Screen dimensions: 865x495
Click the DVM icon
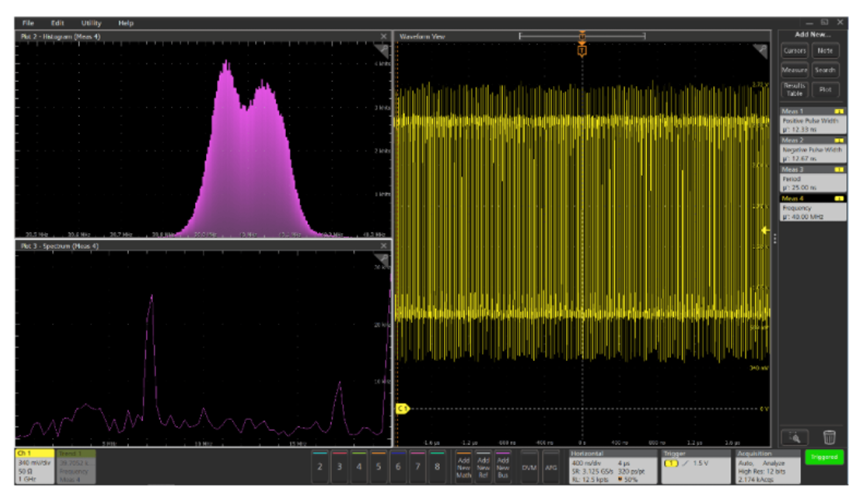point(530,466)
